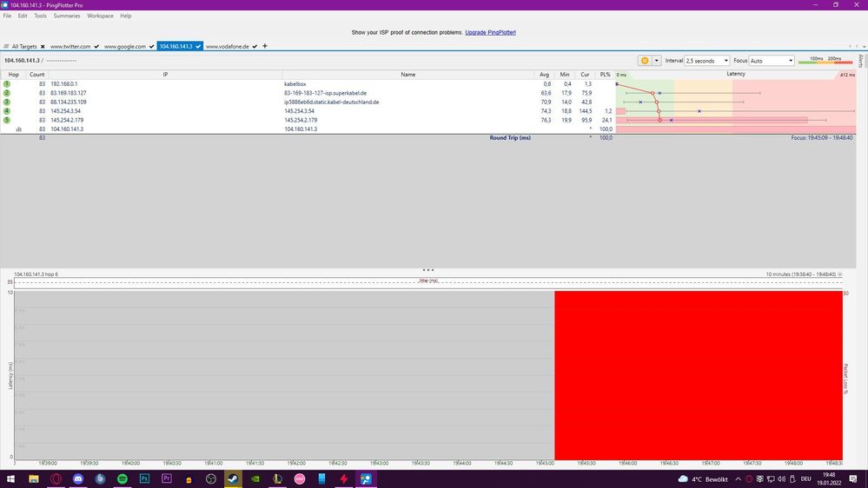Open the Help menu
868x488 pixels.
(x=126, y=16)
